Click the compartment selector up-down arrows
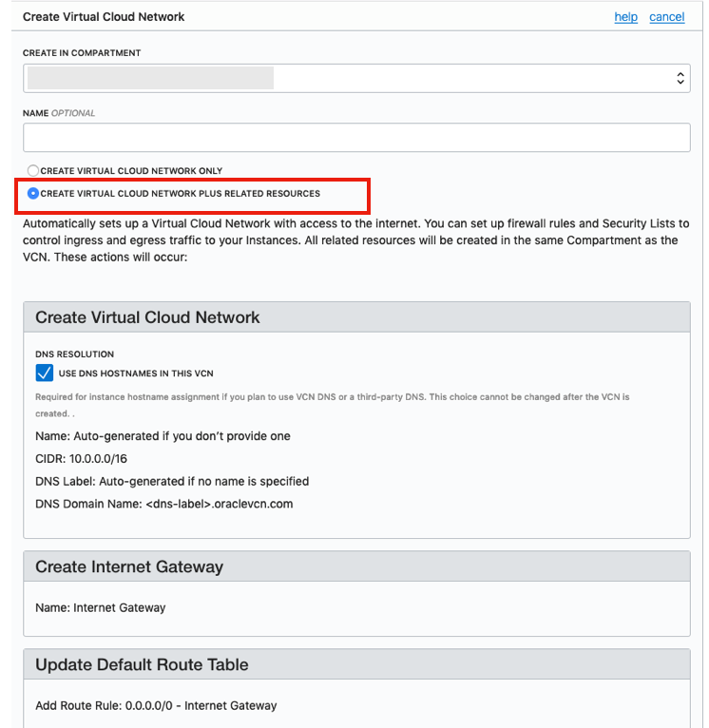The image size is (709, 728). click(680, 78)
